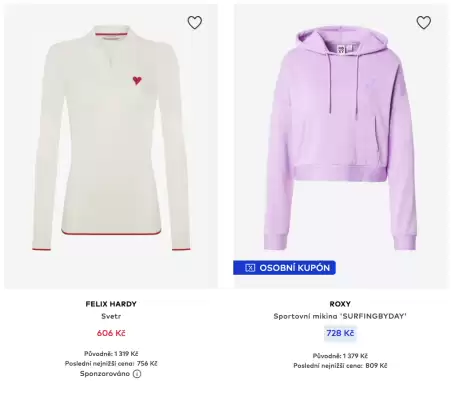Click the 606 Kč sale price
Image resolution: width=453 pixels, height=400 pixels.
pos(111,333)
